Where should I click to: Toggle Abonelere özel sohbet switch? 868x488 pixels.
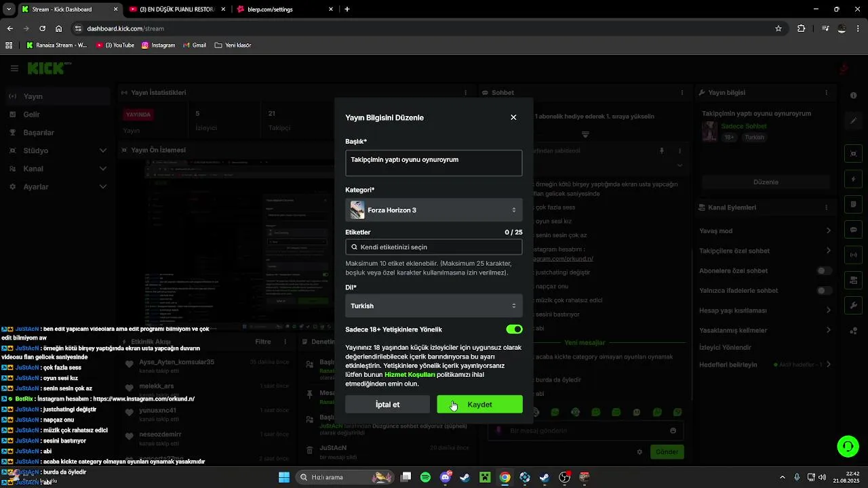pos(824,270)
